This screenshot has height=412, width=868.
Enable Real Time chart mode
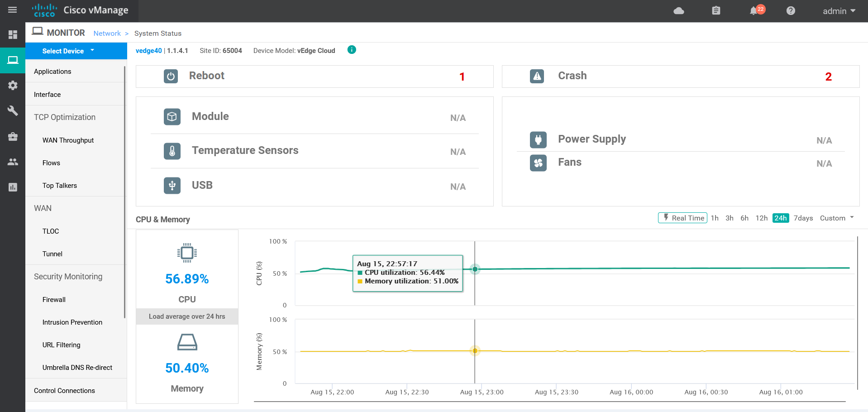(682, 218)
